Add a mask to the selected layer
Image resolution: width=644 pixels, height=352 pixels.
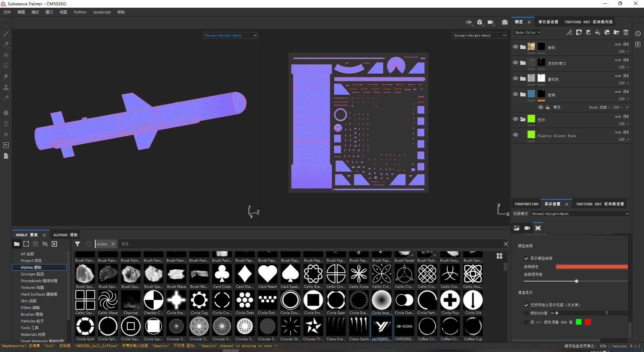[x=579, y=32]
